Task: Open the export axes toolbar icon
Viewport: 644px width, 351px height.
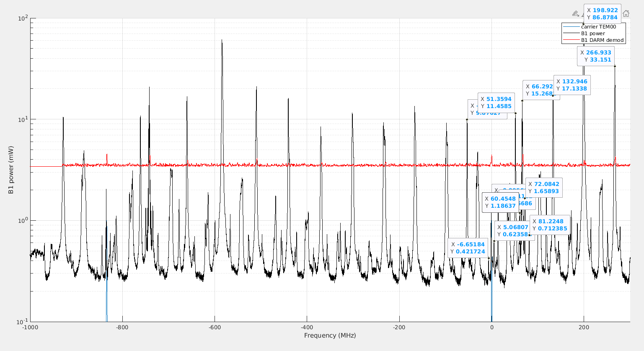Action: point(575,13)
